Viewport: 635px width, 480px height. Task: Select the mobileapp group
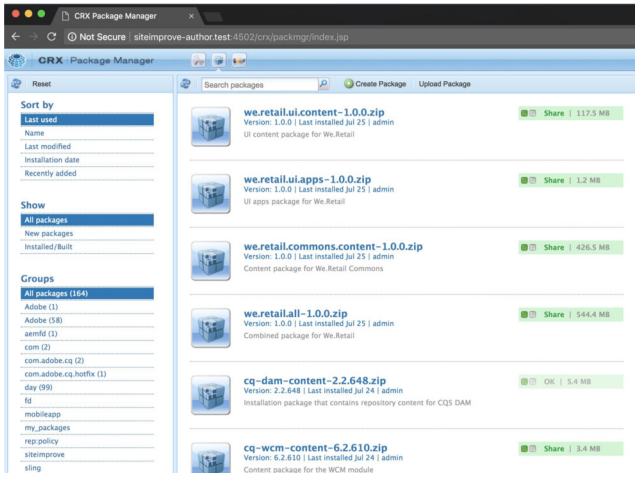pos(87,414)
